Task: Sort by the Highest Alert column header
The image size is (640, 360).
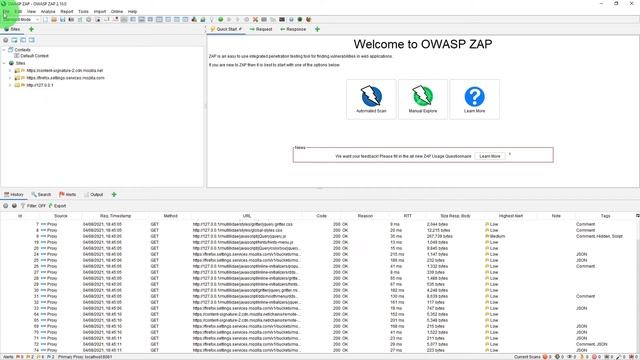Action: tap(511, 216)
